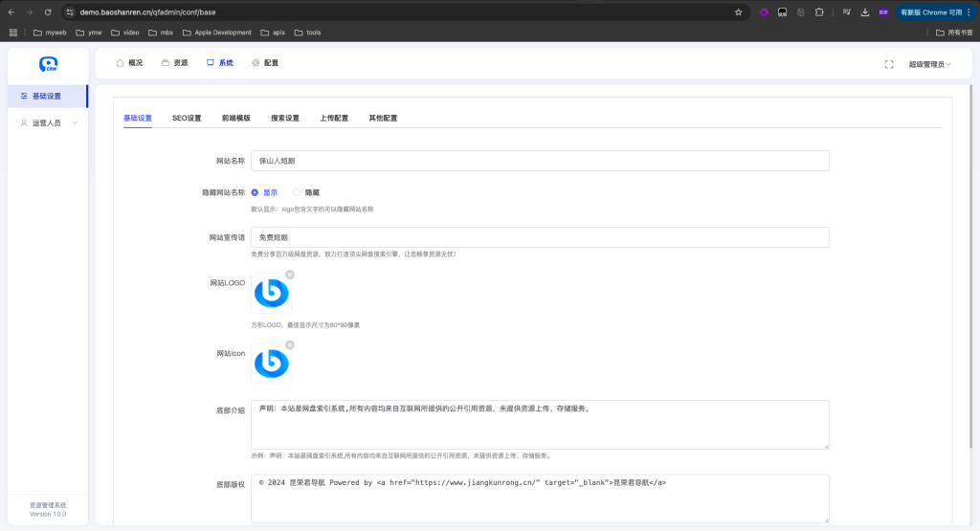Open the 配置 configuration nav item
The image size is (980, 531).
tap(265, 63)
